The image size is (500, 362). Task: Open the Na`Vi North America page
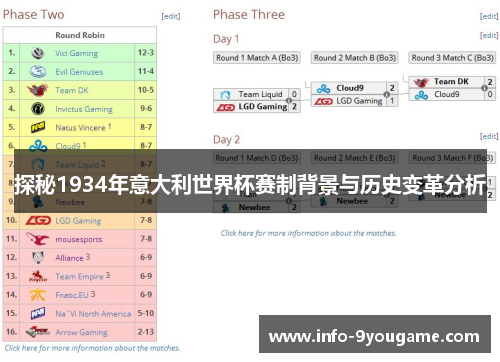pos(93,314)
